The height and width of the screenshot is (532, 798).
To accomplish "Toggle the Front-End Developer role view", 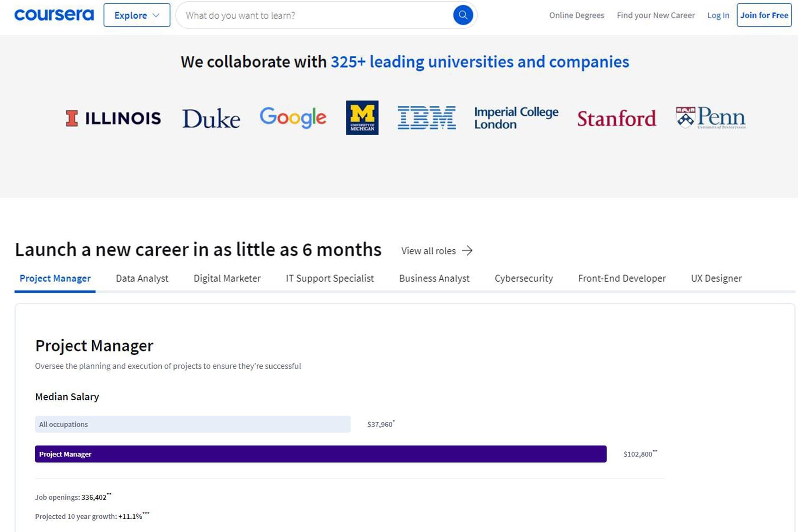I will (622, 278).
